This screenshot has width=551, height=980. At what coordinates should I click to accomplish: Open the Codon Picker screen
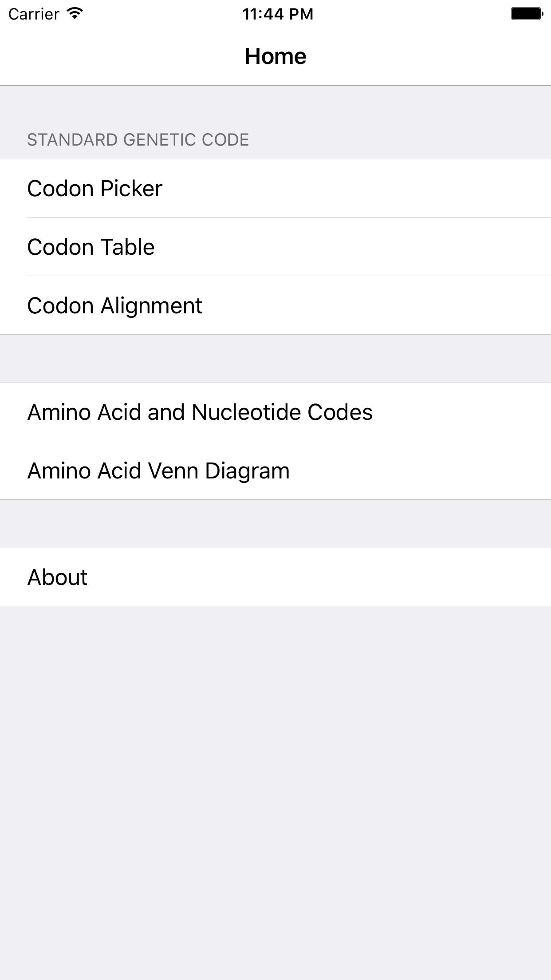(275, 188)
